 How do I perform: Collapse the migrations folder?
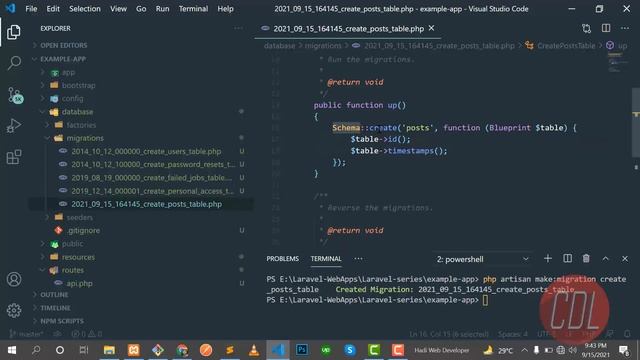(x=84, y=138)
